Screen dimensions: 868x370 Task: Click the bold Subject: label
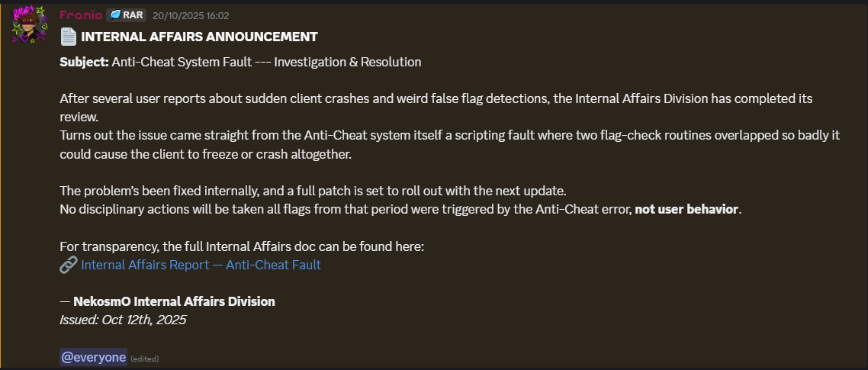84,62
